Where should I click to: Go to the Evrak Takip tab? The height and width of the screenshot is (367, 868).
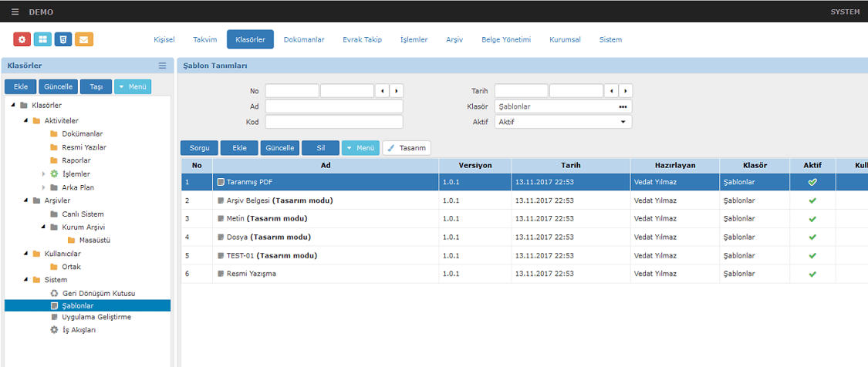point(362,39)
